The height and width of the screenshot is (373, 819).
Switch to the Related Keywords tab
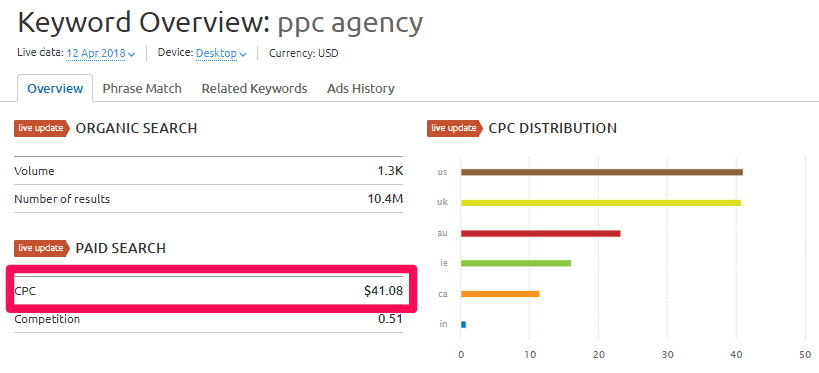pyautogui.click(x=254, y=89)
